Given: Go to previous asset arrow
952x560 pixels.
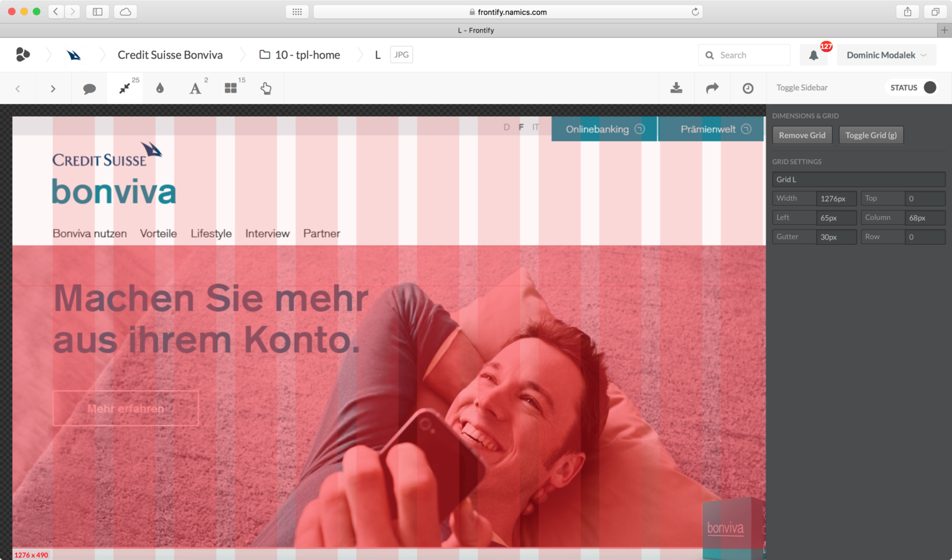Looking at the screenshot, I should point(18,88).
